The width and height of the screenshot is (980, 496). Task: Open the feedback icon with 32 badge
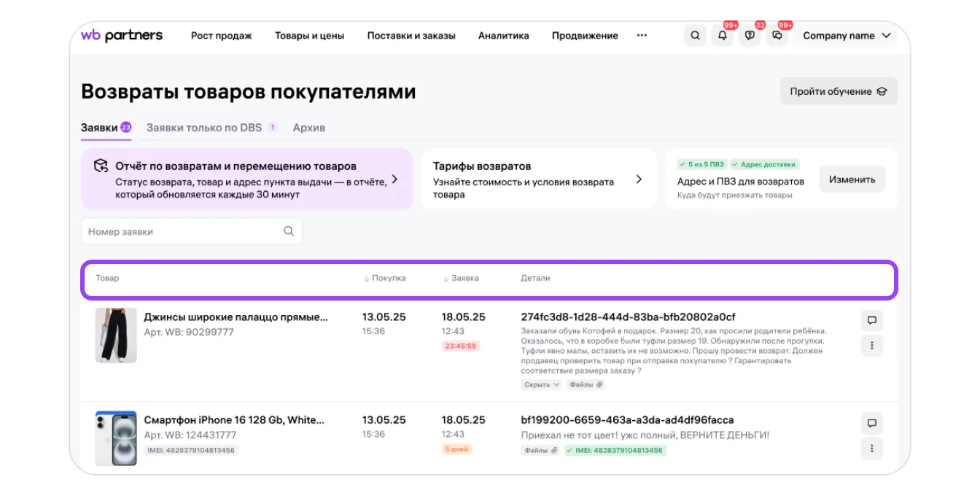pos(750,36)
